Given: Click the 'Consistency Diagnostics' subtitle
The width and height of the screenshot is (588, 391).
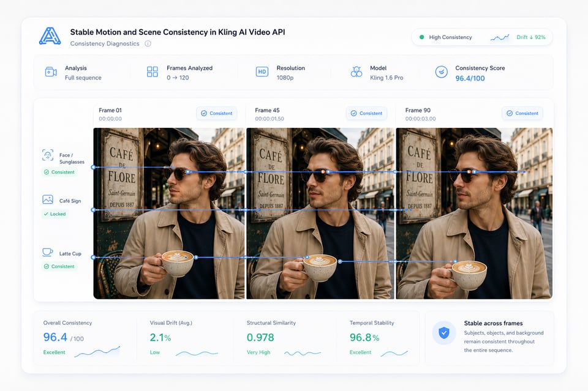Looking at the screenshot, I should [x=105, y=43].
